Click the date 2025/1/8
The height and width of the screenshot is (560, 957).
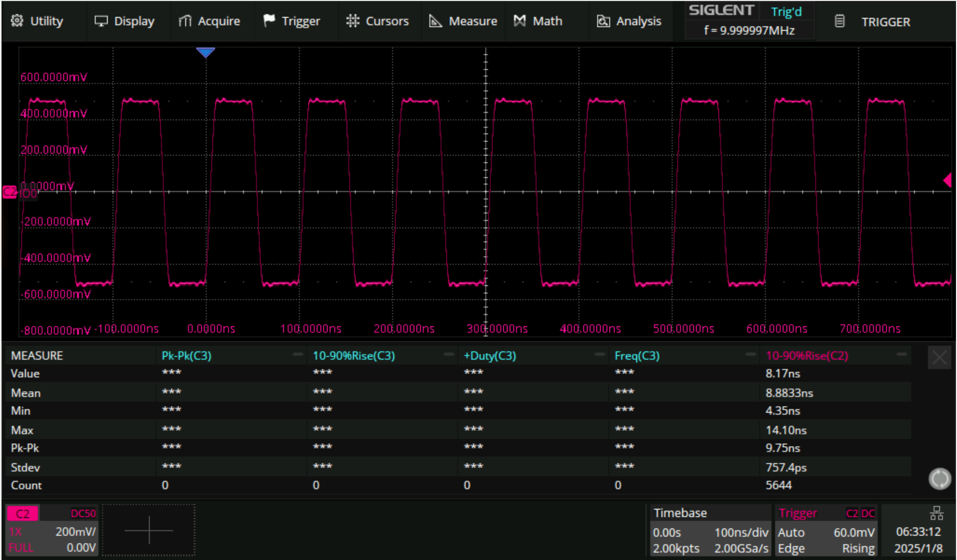918,548
